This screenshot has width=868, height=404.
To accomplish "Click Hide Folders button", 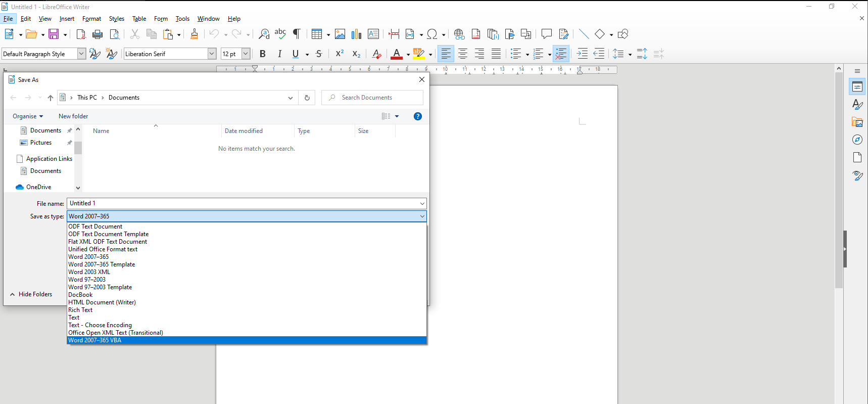I will click(31, 294).
